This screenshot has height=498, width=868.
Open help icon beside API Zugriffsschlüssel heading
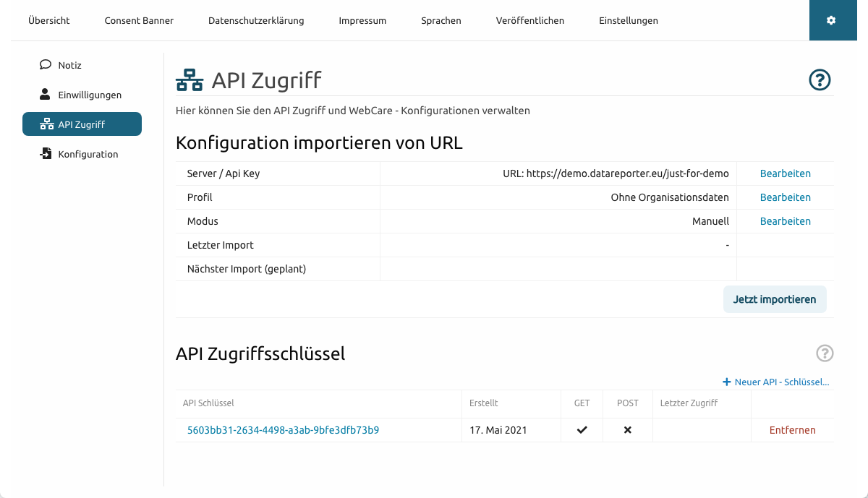tap(825, 353)
